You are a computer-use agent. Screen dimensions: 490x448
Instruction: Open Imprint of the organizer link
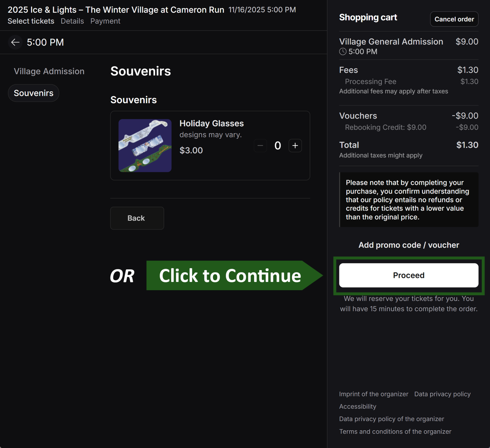point(374,394)
